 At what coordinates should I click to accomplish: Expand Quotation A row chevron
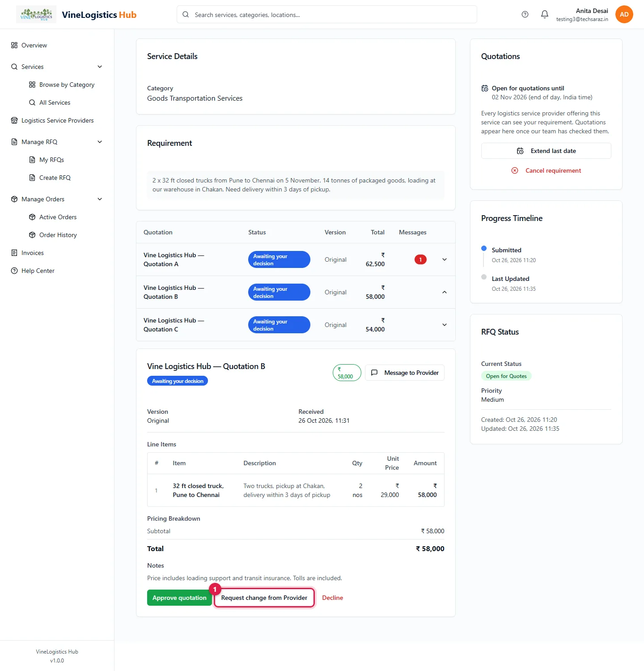[x=445, y=259]
